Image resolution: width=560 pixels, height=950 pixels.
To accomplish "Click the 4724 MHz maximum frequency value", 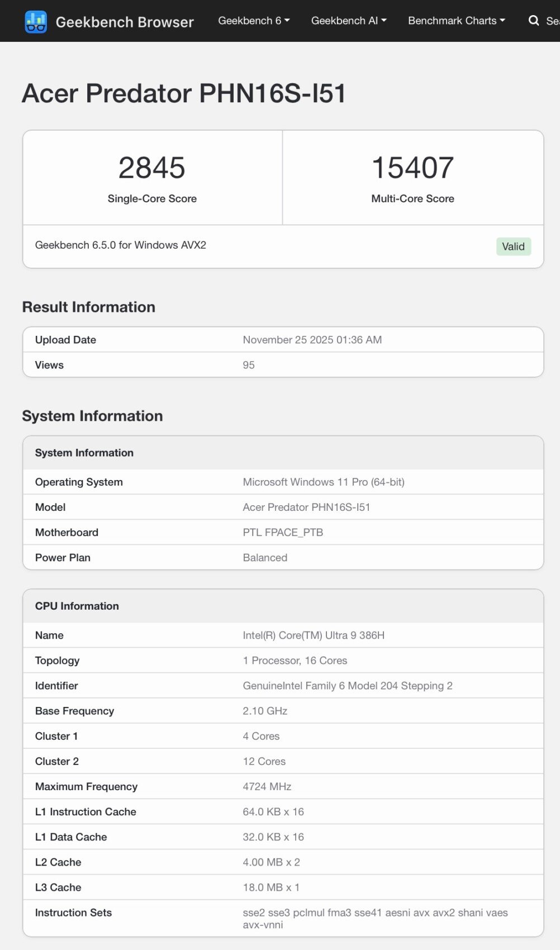I will point(267,786).
